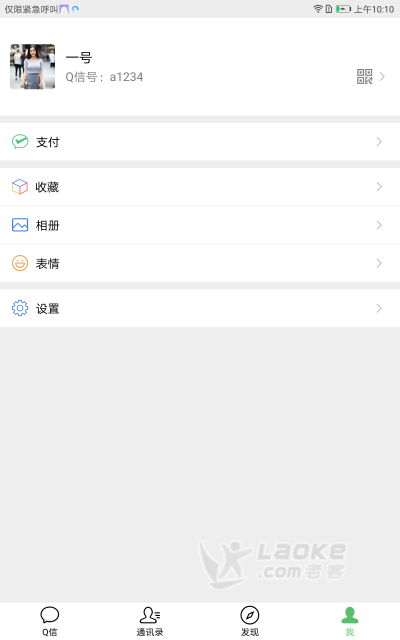Switch to the 我 tab
Image resolution: width=400 pixels, height=640 pixels.
tap(350, 621)
